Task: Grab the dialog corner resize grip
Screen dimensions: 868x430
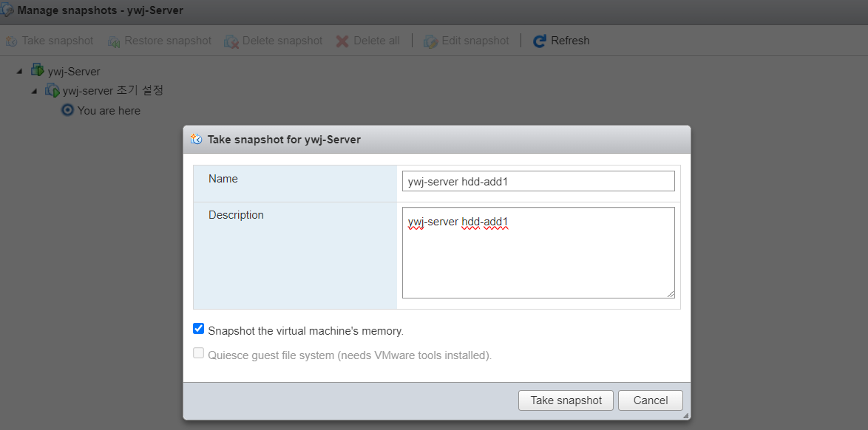Action: 686,415
